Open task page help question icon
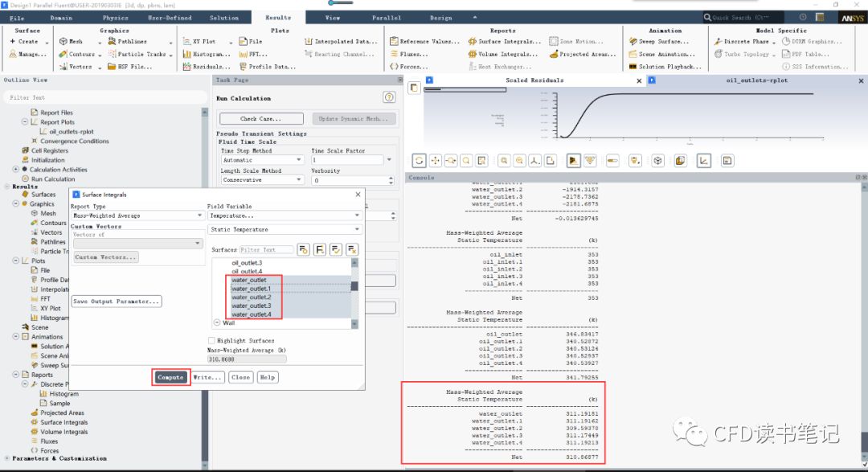868x472 pixels. [x=389, y=97]
